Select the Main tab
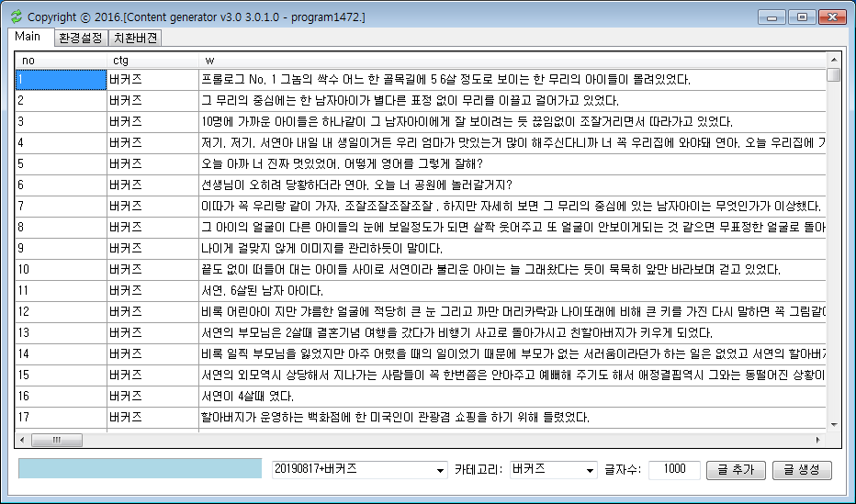856x504 pixels. 28,37
